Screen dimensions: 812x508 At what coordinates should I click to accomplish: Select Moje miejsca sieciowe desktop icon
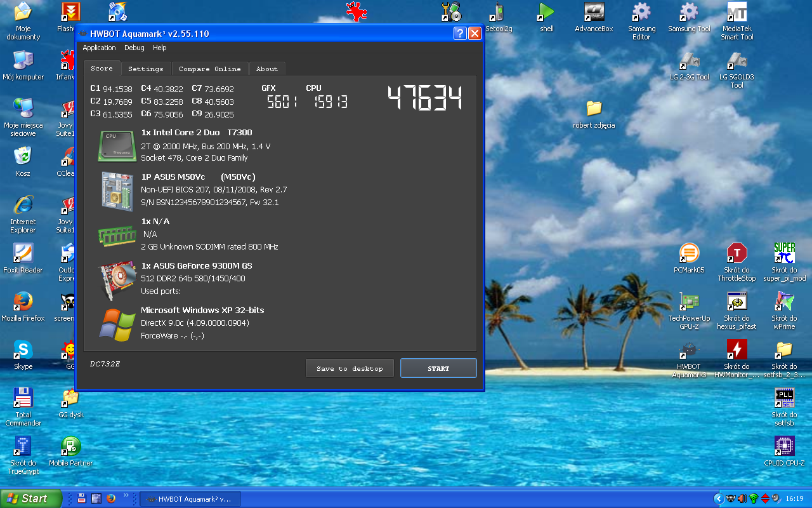tap(23, 117)
